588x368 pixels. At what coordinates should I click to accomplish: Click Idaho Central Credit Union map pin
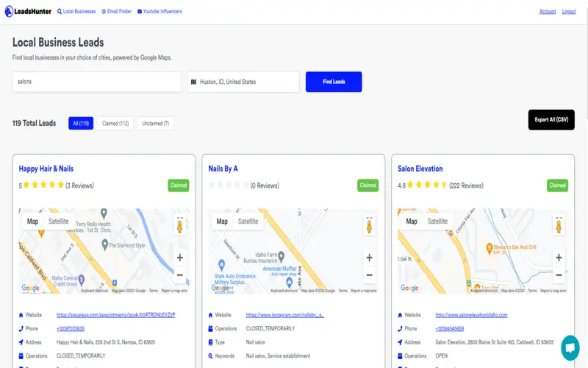tap(82, 280)
